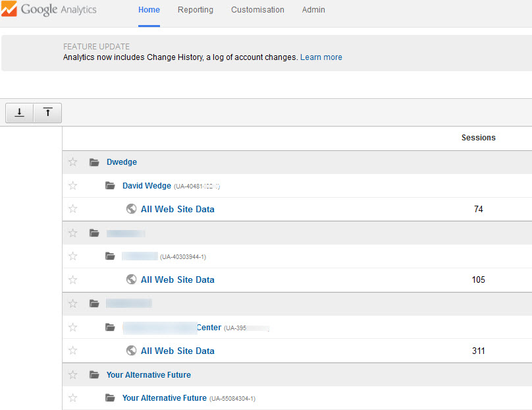Viewport: 532px width, 410px height.
Task: Click the globe icon beside 74 sessions view
Action: [131, 208]
